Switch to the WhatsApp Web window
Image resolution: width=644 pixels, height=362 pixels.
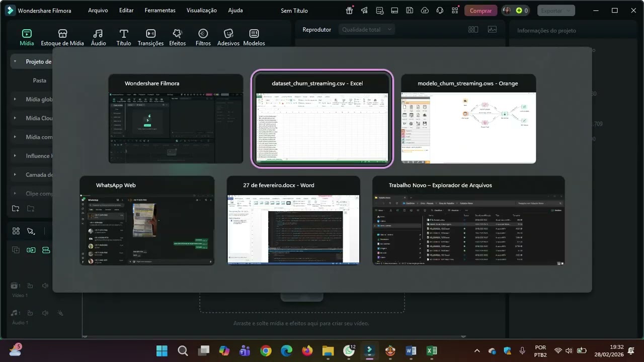point(147,220)
